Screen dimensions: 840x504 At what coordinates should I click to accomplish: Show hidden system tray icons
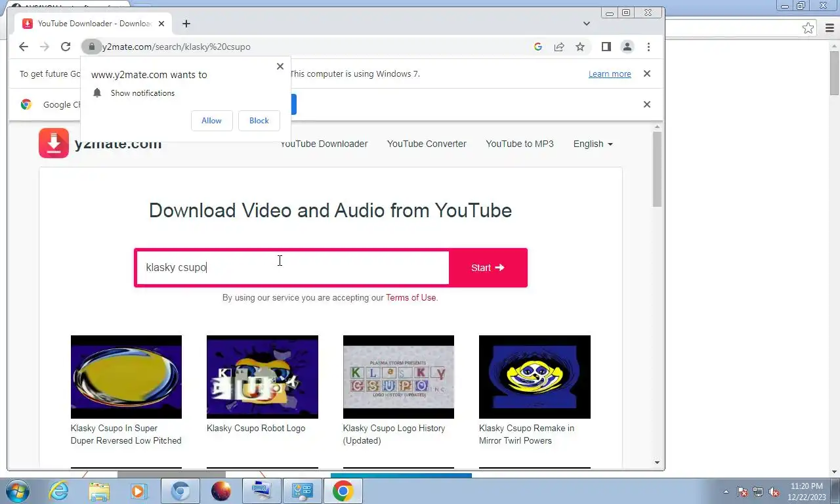726,492
